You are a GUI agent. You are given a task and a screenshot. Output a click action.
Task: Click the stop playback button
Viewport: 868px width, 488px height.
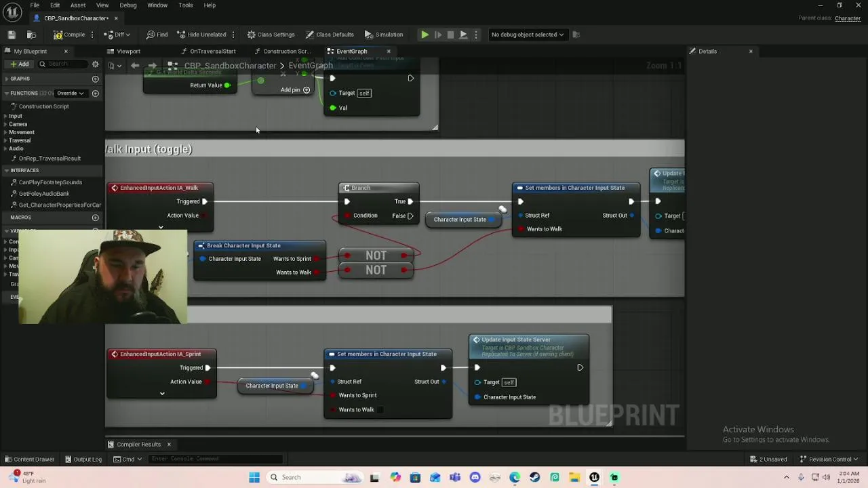450,35
